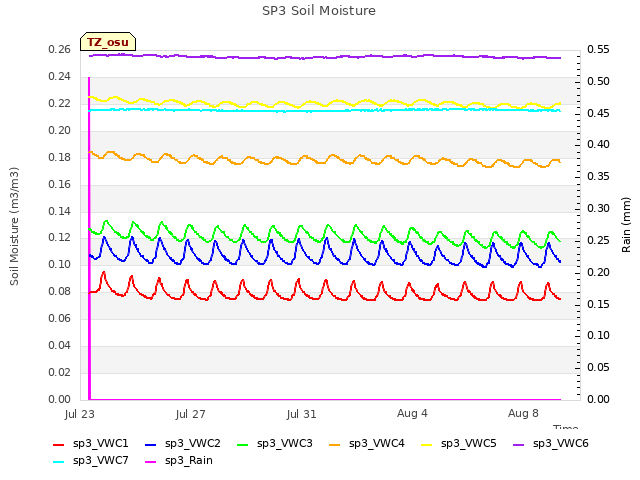
Task: Click the sp3_VWC4 legend entry
Action: pos(367,444)
